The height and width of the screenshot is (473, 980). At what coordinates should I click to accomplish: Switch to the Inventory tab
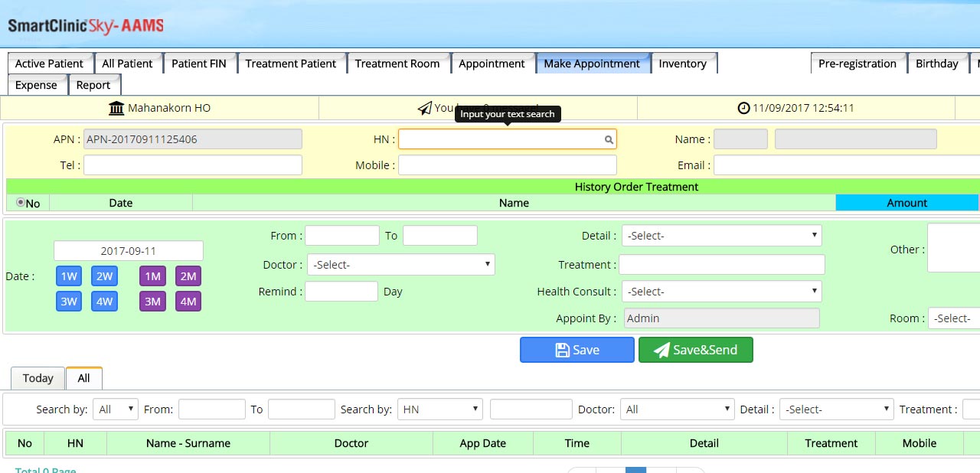tap(682, 64)
